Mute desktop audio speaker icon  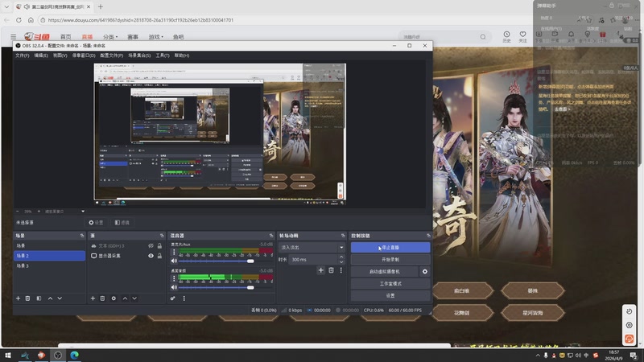pyautogui.click(x=174, y=287)
